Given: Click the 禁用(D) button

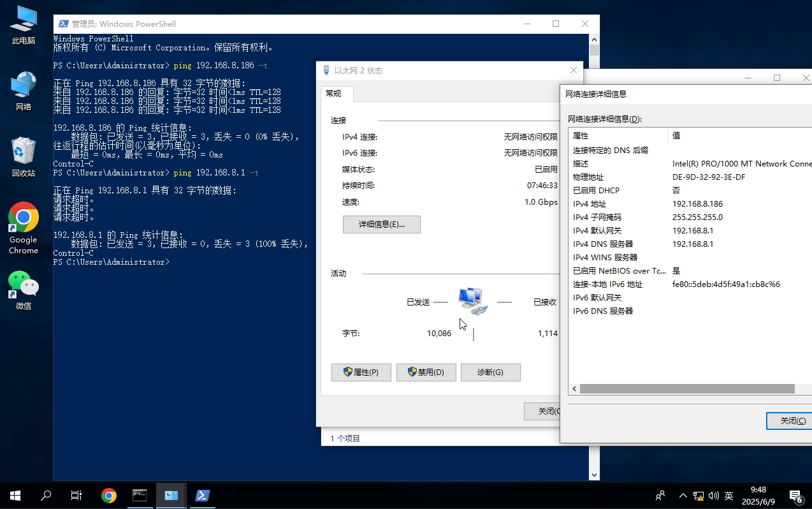Looking at the screenshot, I should tap(426, 373).
